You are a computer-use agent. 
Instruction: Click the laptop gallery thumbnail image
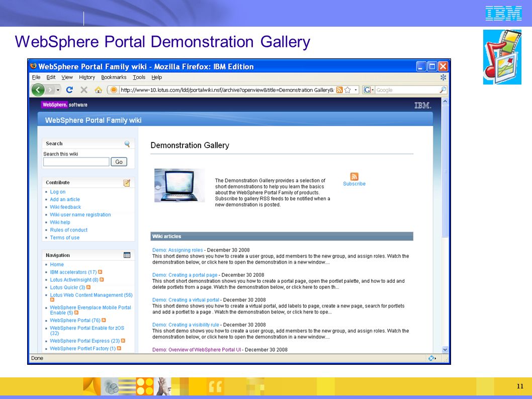[x=180, y=185]
